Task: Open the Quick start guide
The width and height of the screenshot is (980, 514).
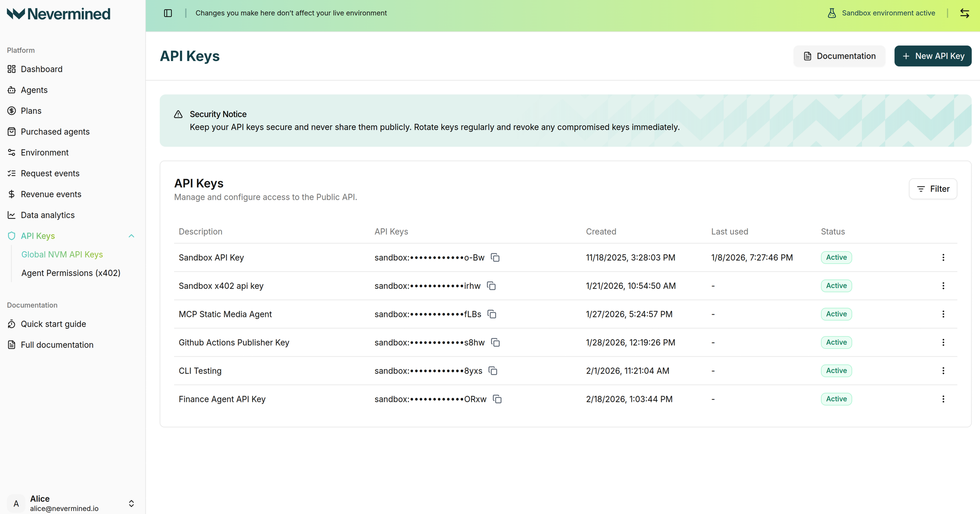Action: [x=53, y=324]
